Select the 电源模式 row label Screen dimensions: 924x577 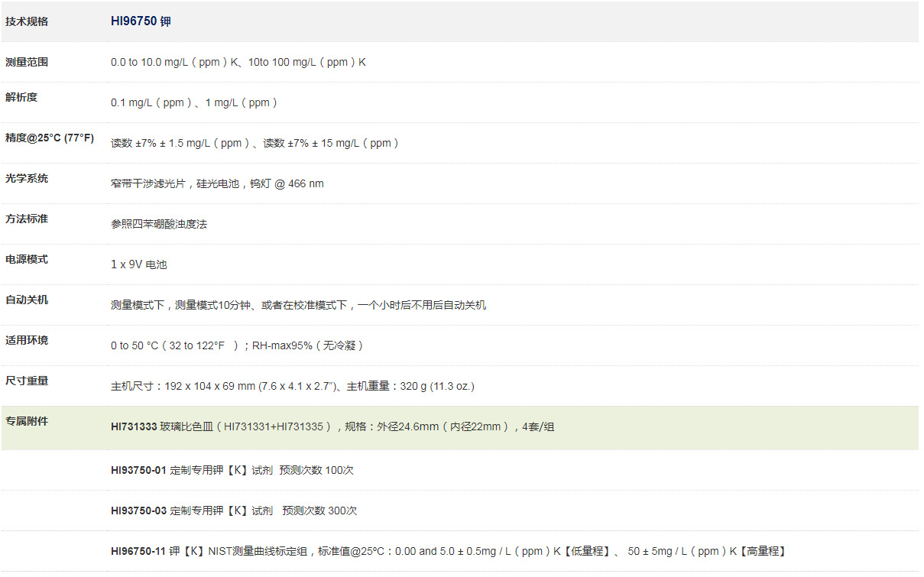pyautogui.click(x=27, y=259)
